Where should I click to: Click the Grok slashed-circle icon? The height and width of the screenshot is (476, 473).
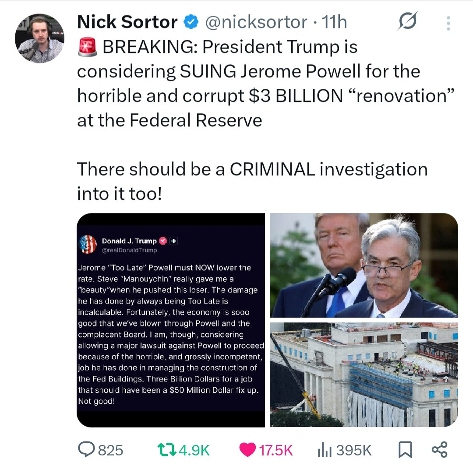[407, 21]
